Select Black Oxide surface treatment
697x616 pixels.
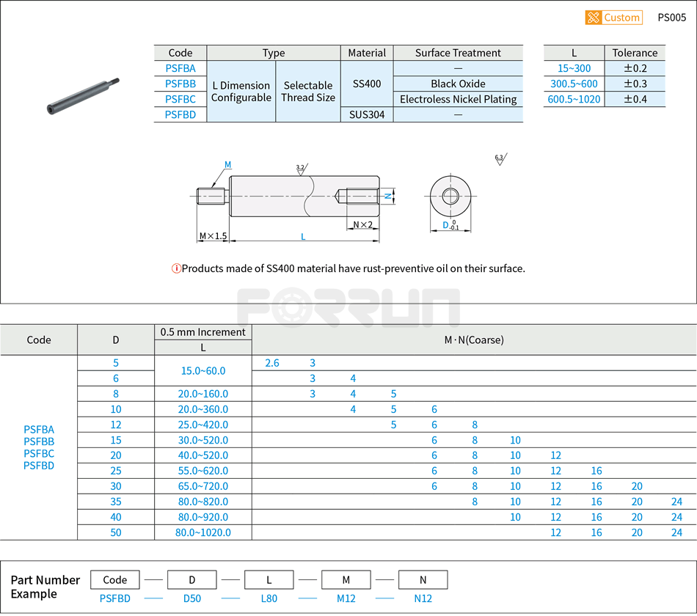pos(458,84)
